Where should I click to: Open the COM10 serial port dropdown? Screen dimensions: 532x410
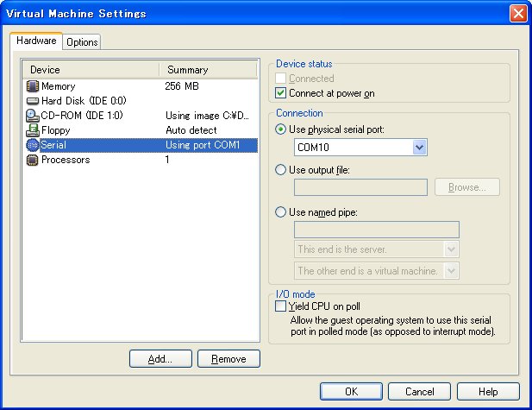[x=419, y=148]
